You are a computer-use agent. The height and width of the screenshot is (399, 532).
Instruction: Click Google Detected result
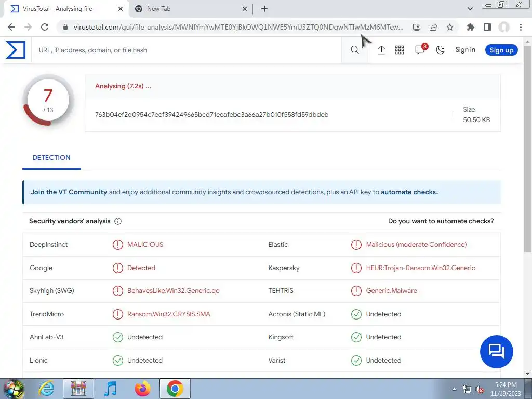click(x=141, y=268)
